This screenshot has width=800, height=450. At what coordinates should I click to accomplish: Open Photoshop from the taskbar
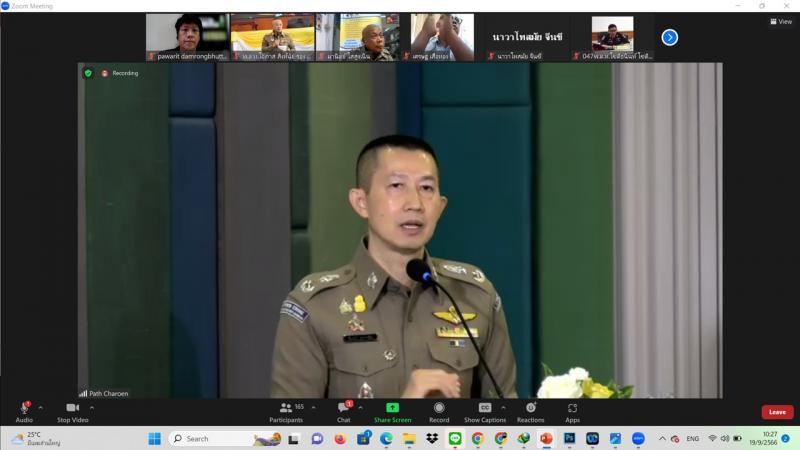(x=569, y=438)
